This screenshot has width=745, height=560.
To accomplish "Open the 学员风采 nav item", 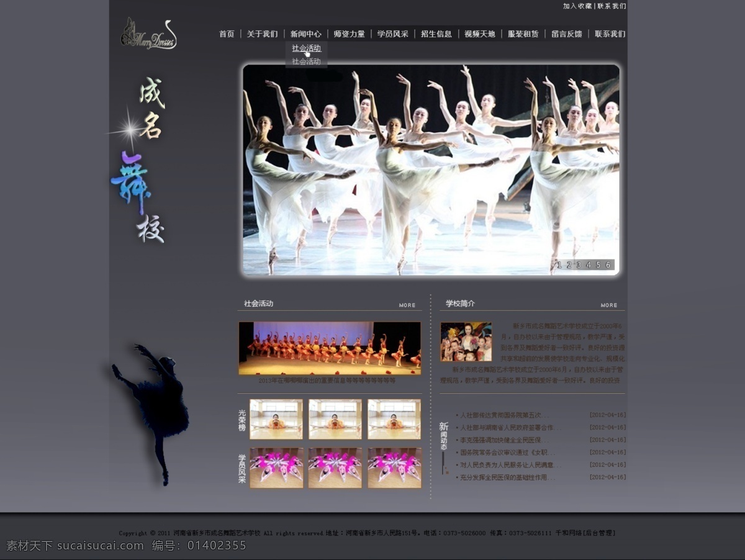I will (392, 34).
